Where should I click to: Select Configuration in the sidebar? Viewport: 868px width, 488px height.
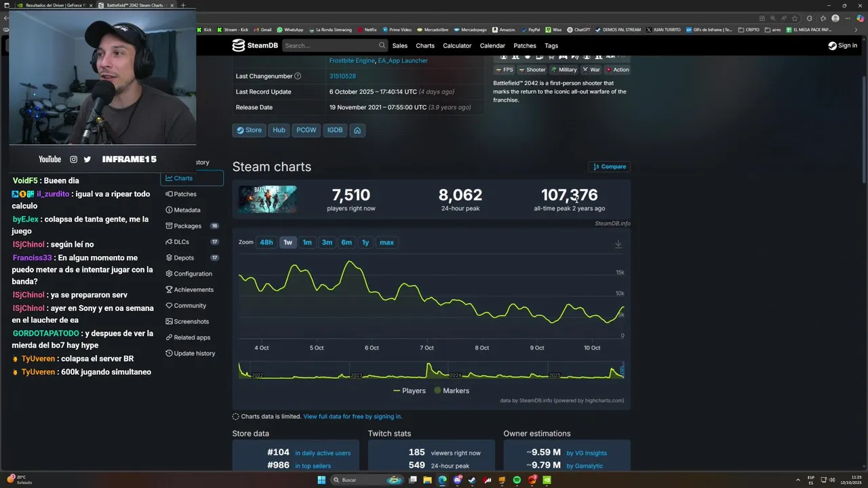coord(192,274)
